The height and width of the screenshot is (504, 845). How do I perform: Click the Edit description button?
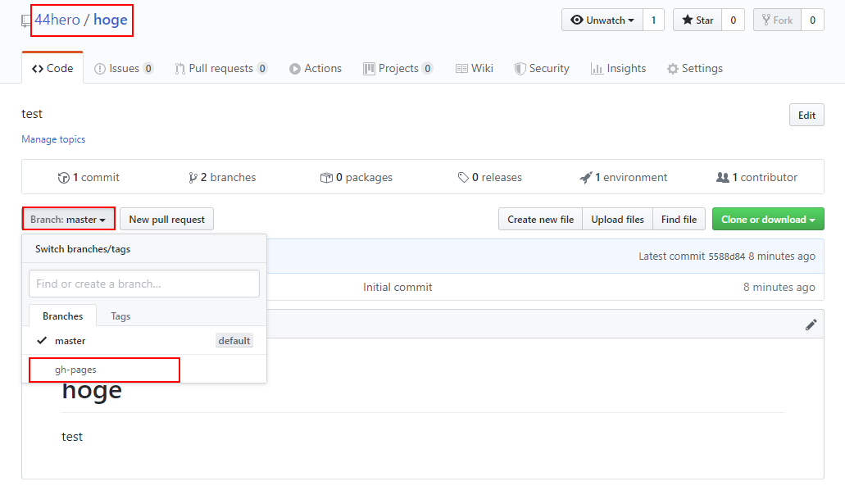point(806,115)
